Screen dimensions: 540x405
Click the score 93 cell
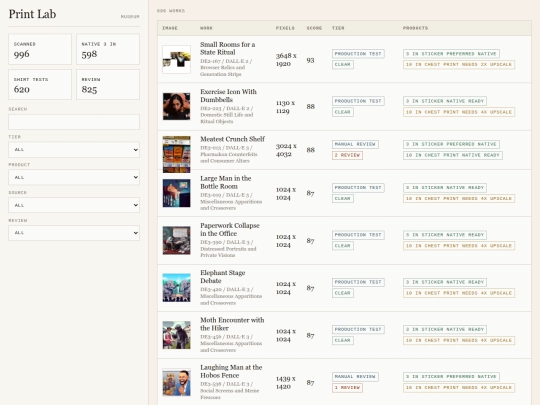click(310, 60)
